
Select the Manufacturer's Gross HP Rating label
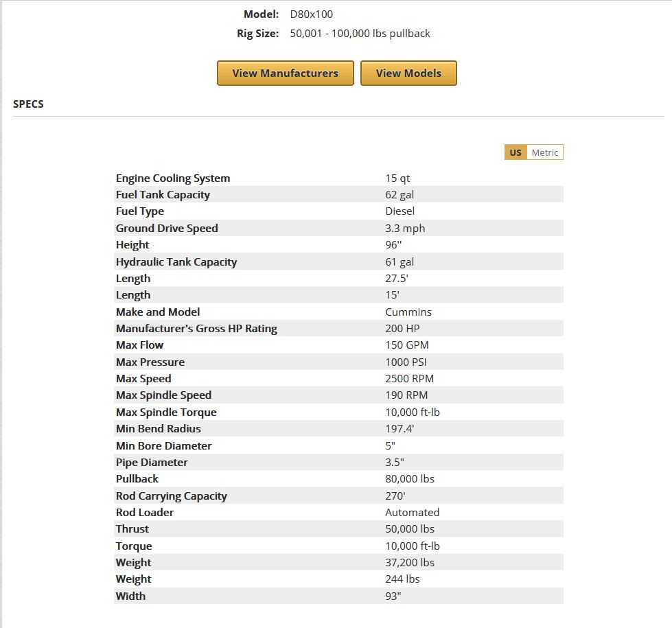pyautogui.click(x=196, y=329)
